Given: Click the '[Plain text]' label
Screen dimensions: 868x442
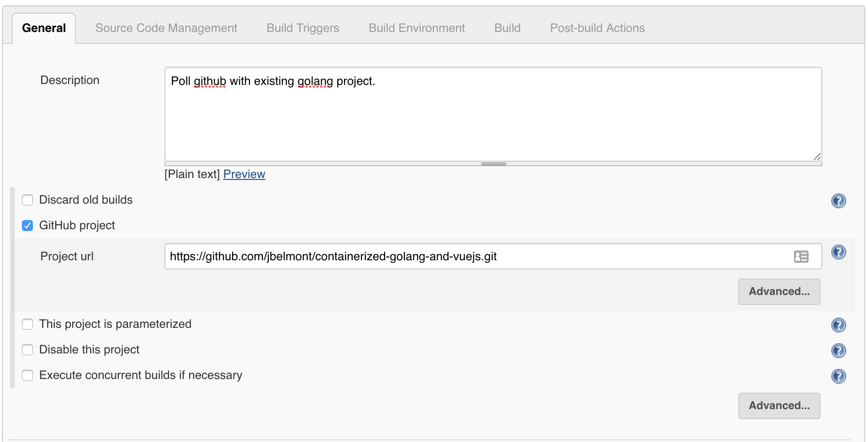Looking at the screenshot, I should (192, 174).
